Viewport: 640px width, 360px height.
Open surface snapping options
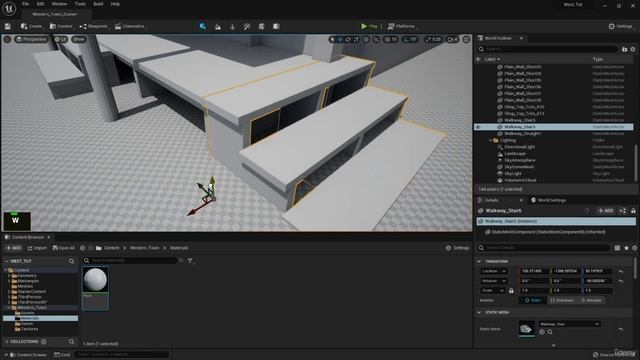point(376,39)
